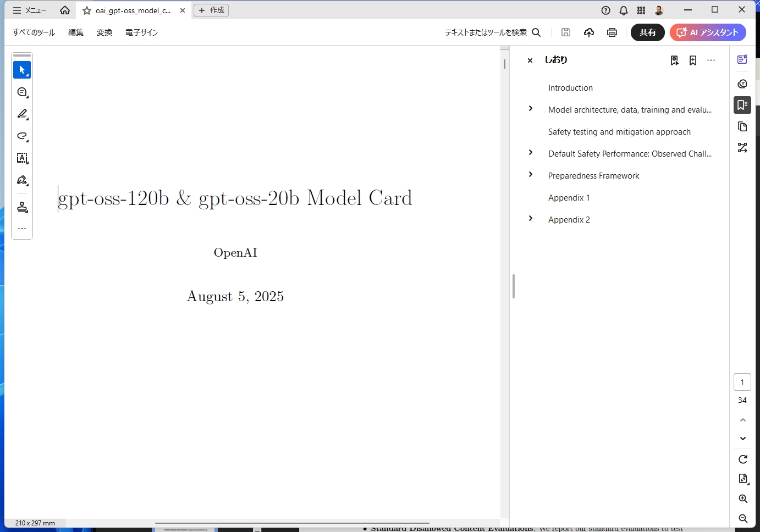Viewport: 760px width, 532px height.
Task: Open Model architecture, data, training bookmark
Action: (x=630, y=110)
